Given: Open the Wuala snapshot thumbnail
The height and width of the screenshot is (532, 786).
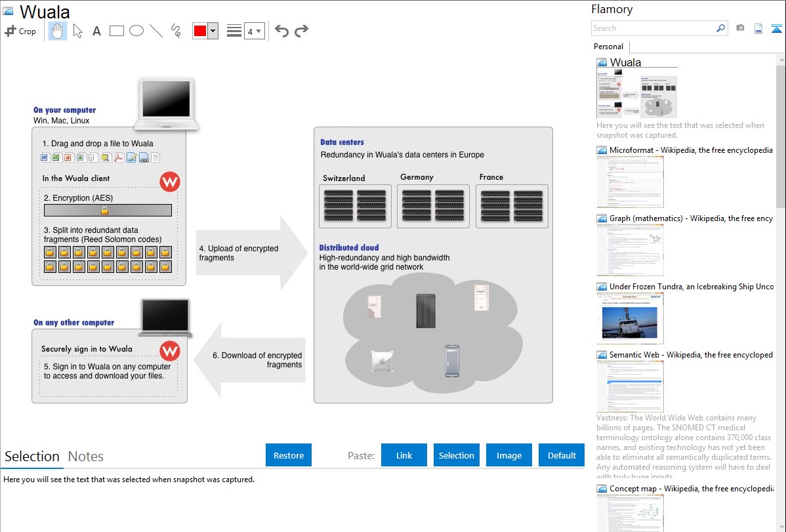Looking at the screenshot, I should [636, 94].
